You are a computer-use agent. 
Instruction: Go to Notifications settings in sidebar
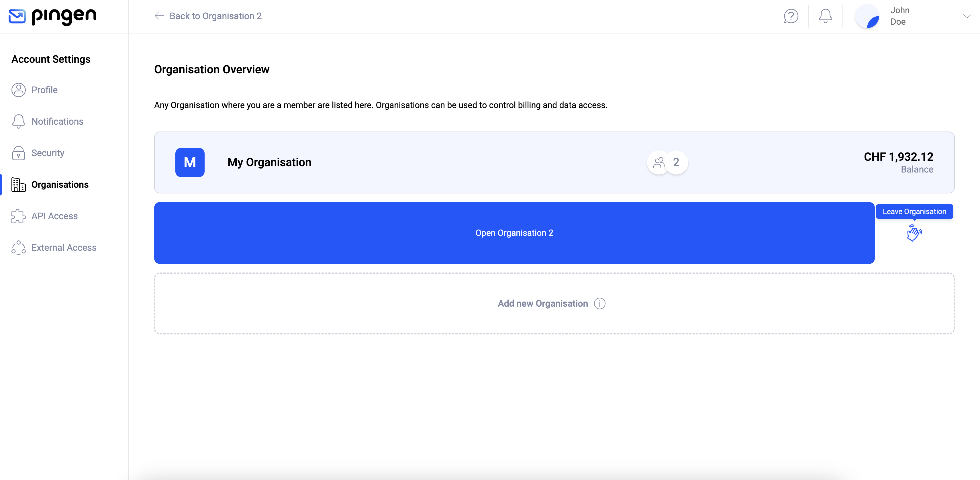click(x=57, y=122)
